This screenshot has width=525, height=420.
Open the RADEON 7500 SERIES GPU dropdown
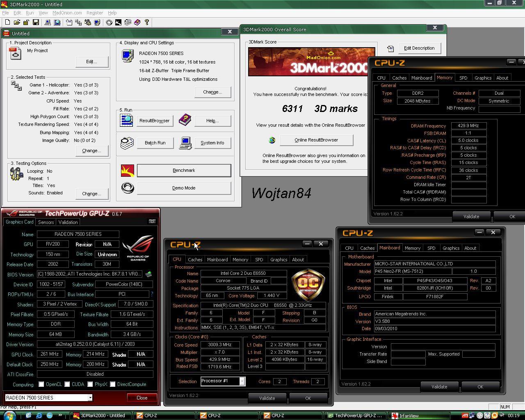coord(90,397)
